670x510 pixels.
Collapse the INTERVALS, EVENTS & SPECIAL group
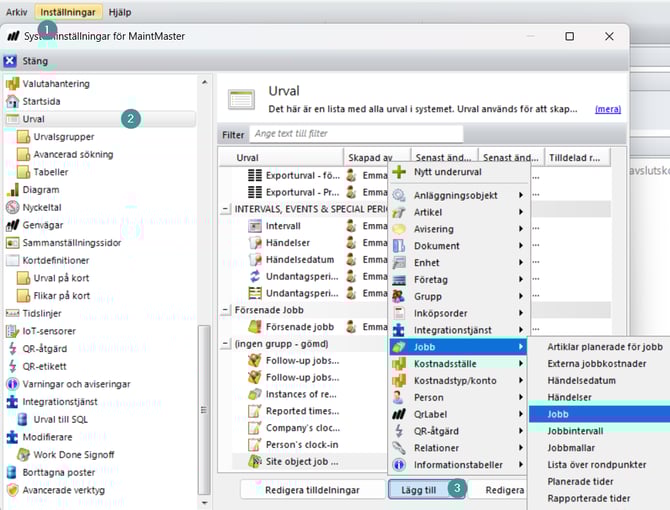point(226,208)
